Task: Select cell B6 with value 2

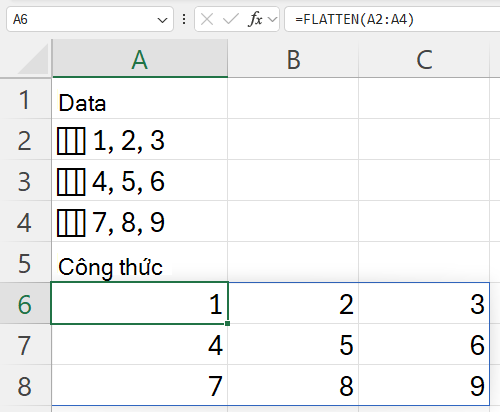Action: (293, 303)
